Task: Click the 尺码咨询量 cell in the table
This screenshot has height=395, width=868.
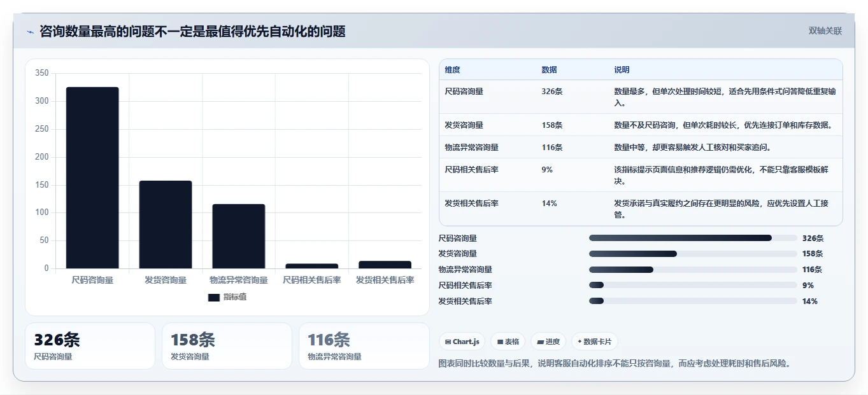Action: 464,92
